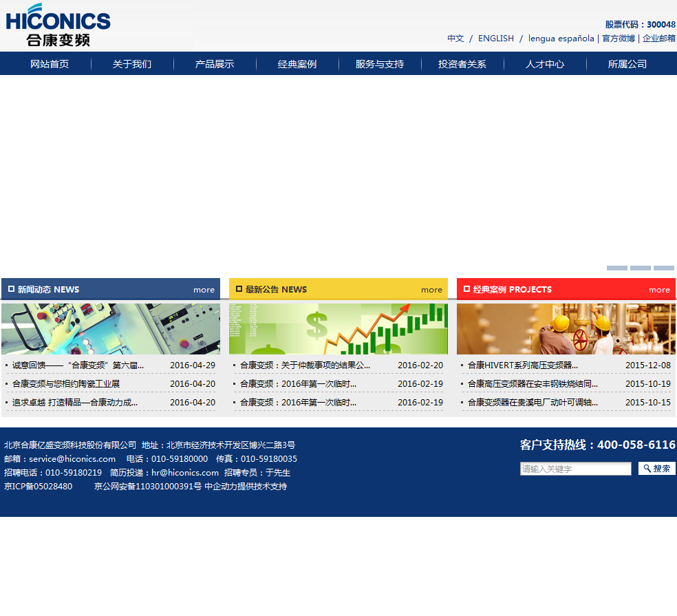Open the green stock chart thumbnail
This screenshot has width=677, height=616.
click(x=338, y=329)
